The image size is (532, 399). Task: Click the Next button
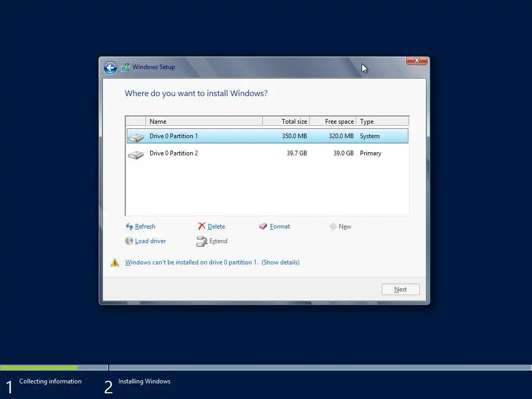pos(401,289)
